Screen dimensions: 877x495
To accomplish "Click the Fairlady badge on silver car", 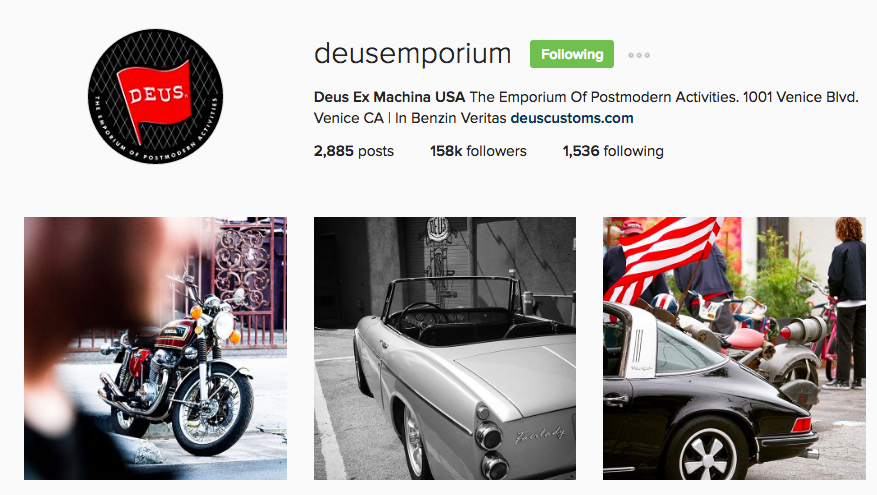I will (540, 435).
